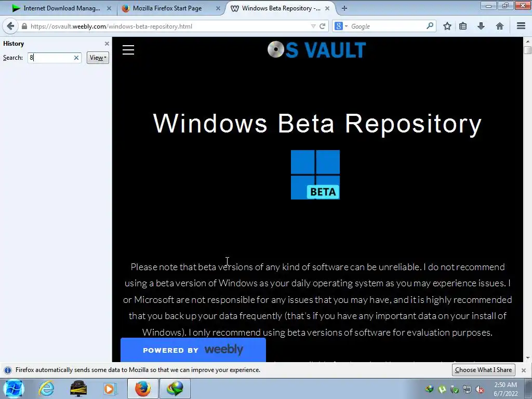Click the network tray icon

[x=467, y=390]
